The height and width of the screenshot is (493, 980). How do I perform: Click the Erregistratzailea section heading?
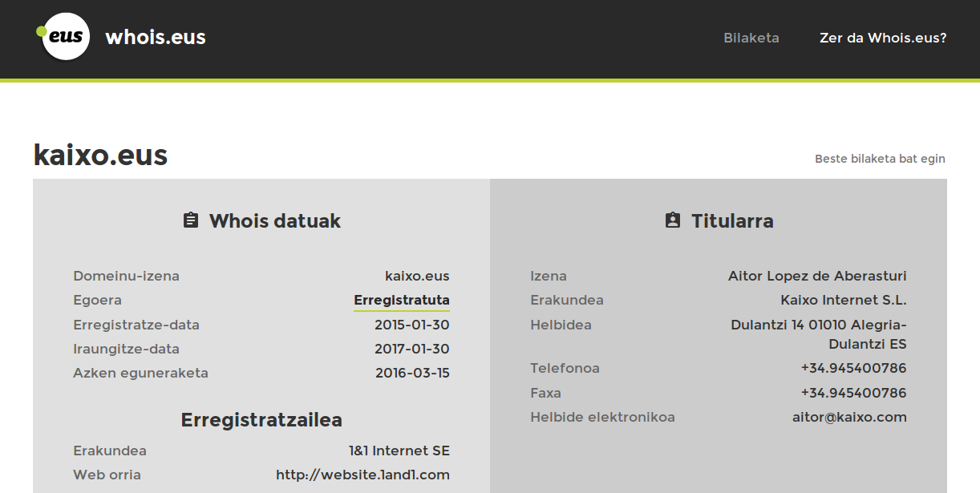click(x=261, y=420)
